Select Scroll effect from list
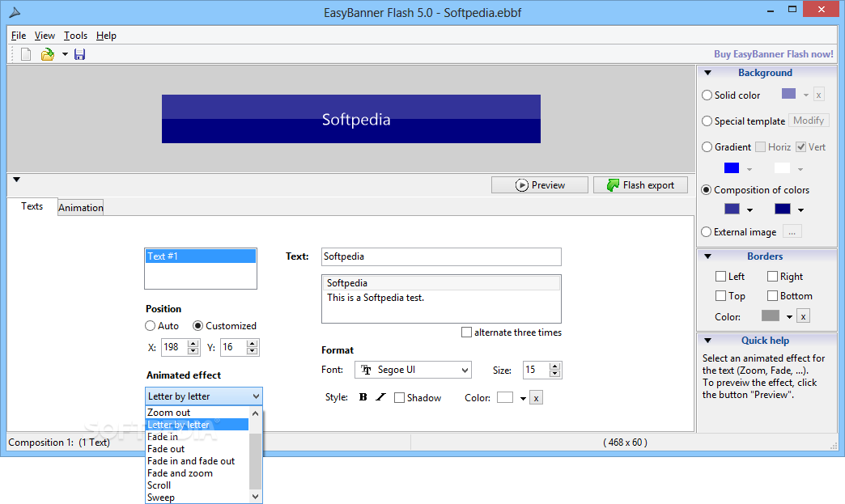This screenshot has height=504, width=845. [x=197, y=485]
